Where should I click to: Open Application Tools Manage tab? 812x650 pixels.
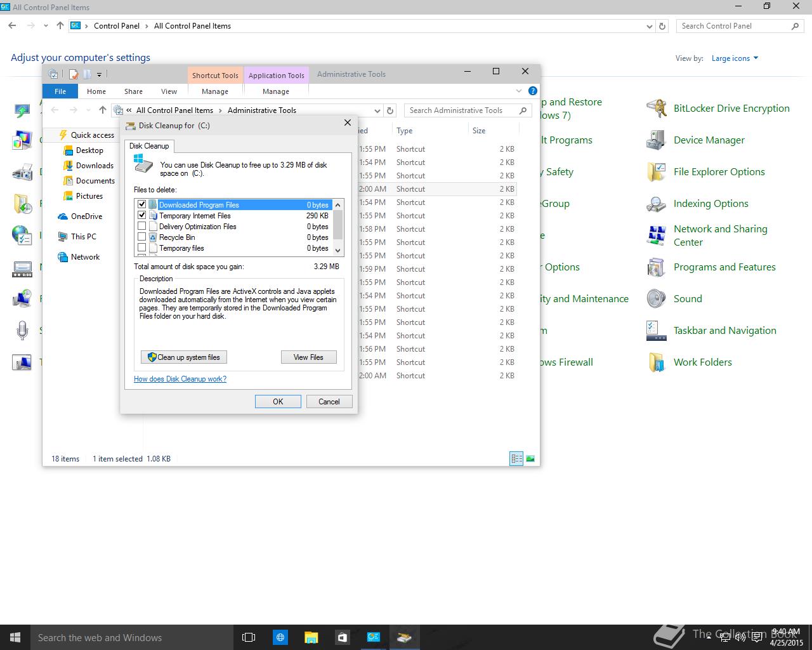(x=276, y=91)
